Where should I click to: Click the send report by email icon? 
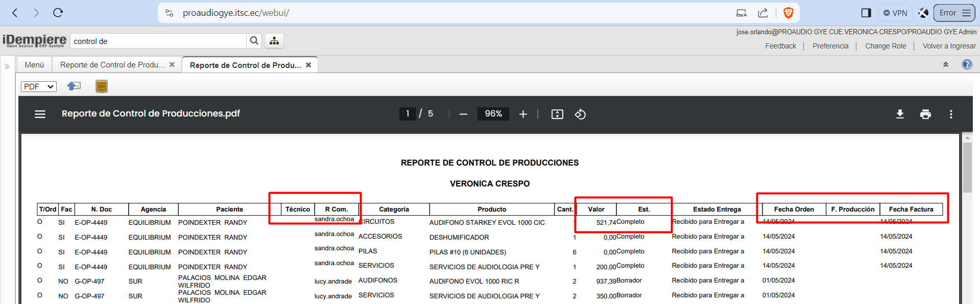click(74, 86)
